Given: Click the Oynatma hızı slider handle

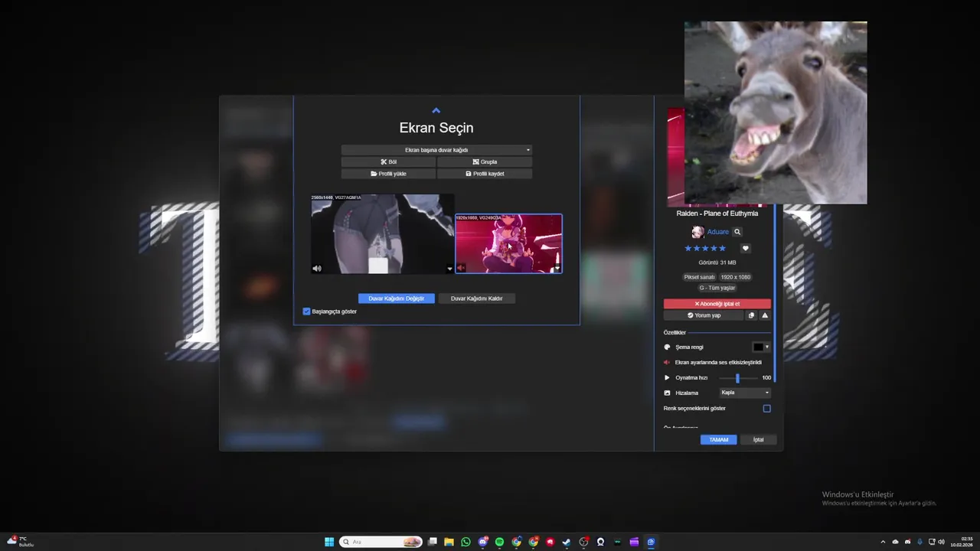Looking at the screenshot, I should (x=737, y=378).
